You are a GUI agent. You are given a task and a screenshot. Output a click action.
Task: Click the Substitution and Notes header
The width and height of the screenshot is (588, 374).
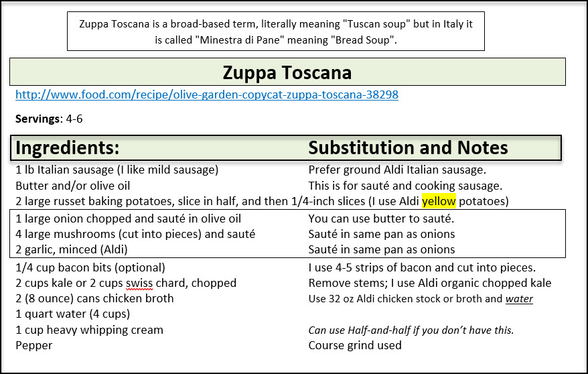click(x=408, y=148)
